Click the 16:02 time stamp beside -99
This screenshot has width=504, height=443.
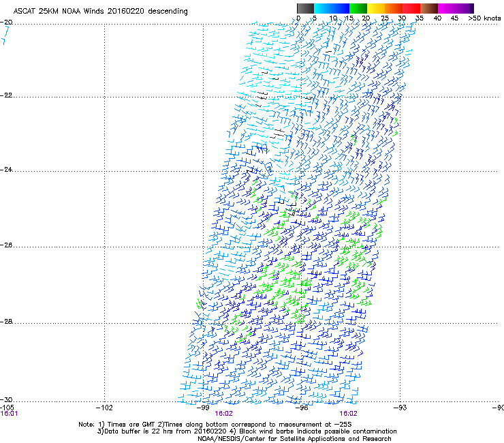(223, 414)
